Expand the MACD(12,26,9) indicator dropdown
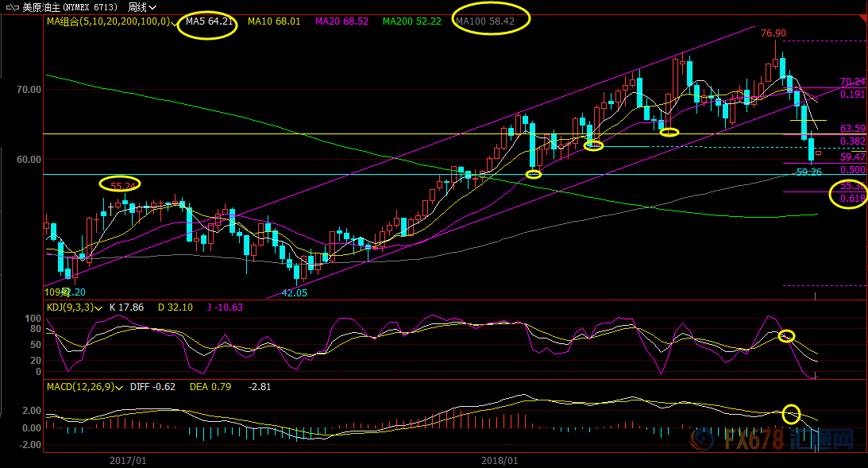868x468 pixels. coord(118,388)
